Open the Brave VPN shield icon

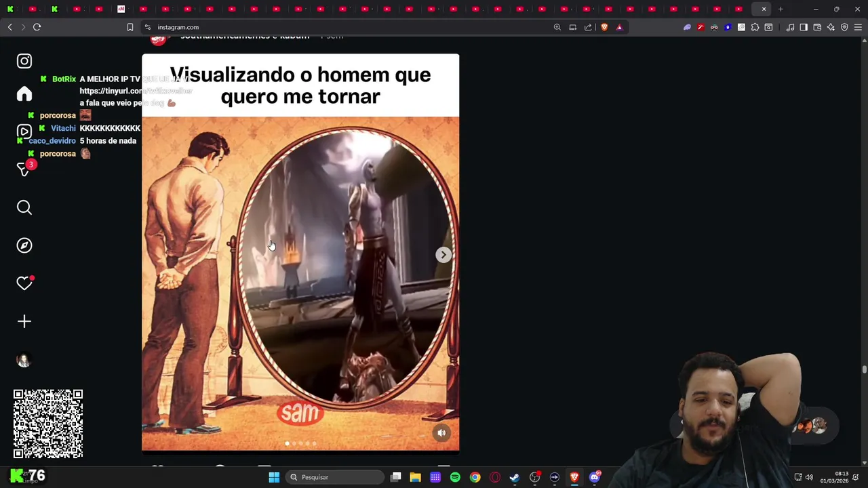click(x=844, y=27)
